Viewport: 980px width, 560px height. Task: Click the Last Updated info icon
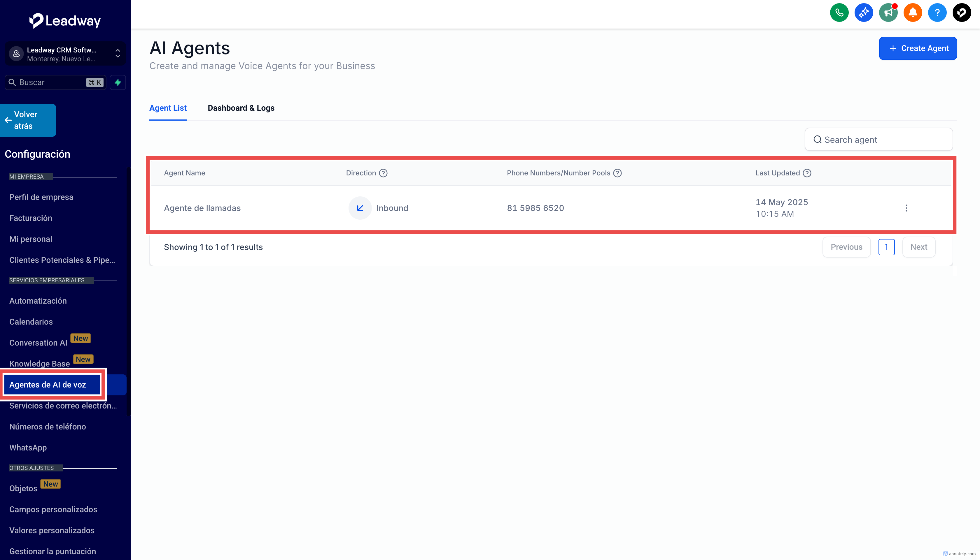[807, 173]
